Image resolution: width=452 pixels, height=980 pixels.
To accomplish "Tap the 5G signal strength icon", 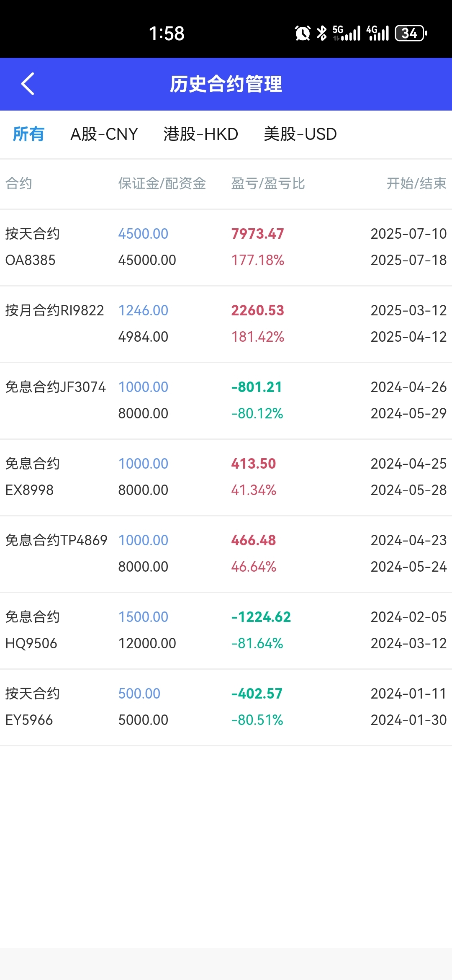I will click(x=346, y=33).
